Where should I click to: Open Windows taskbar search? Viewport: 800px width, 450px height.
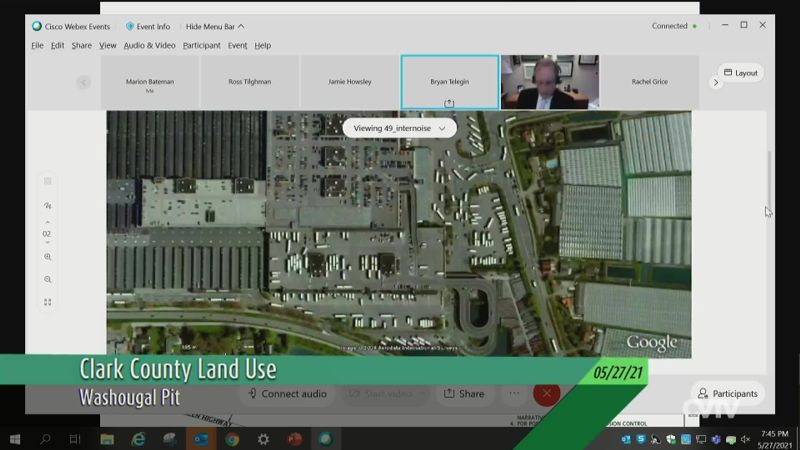tap(45, 439)
